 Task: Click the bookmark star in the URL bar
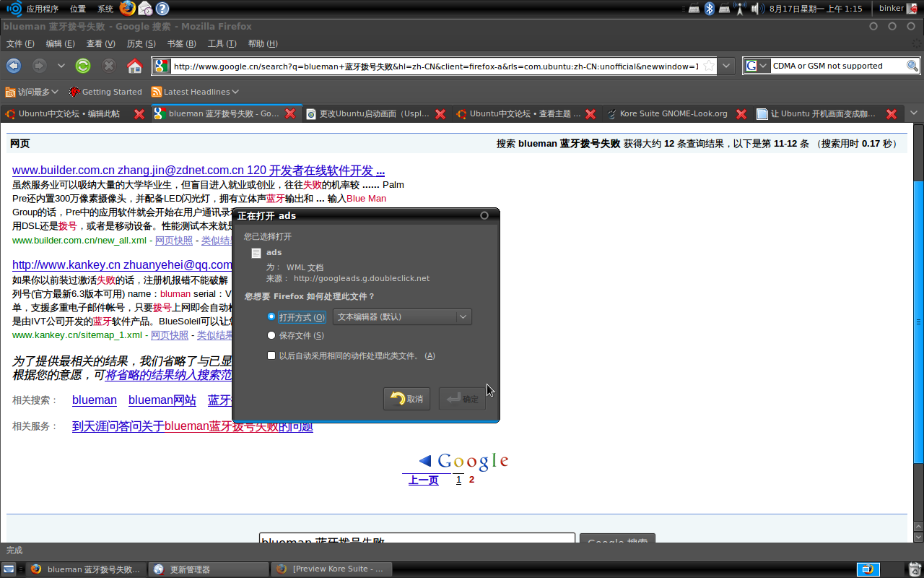coord(709,66)
